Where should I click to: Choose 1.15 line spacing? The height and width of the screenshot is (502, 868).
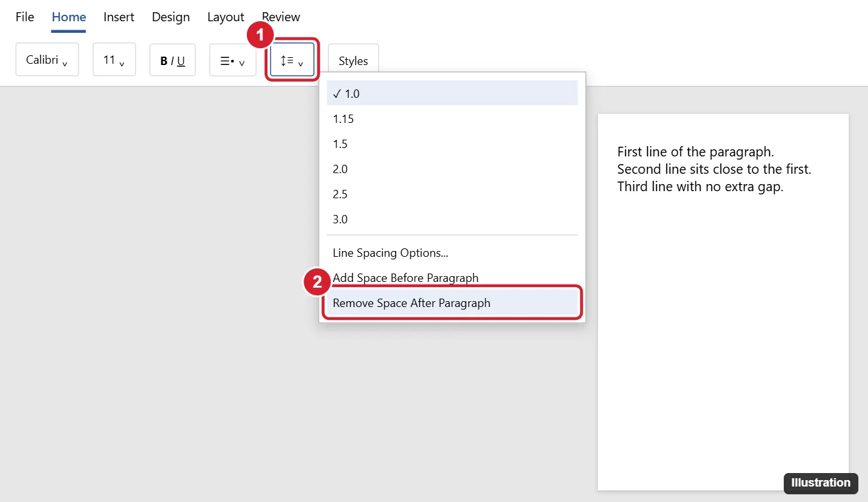point(452,118)
